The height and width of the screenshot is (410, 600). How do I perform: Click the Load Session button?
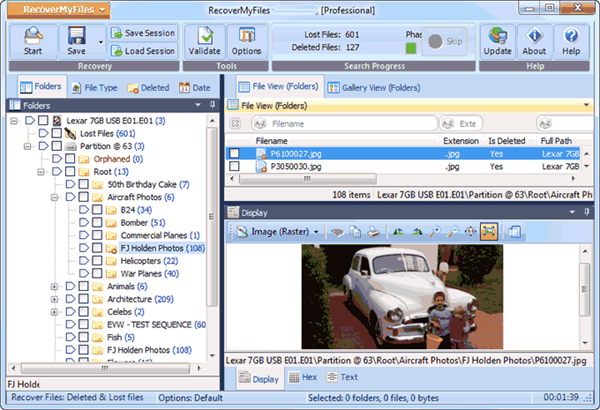143,51
